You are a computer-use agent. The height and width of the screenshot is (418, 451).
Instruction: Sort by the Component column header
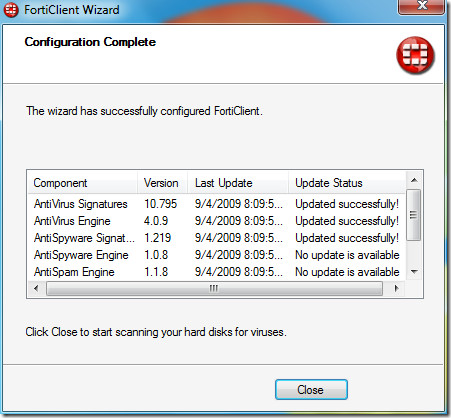coord(83,183)
